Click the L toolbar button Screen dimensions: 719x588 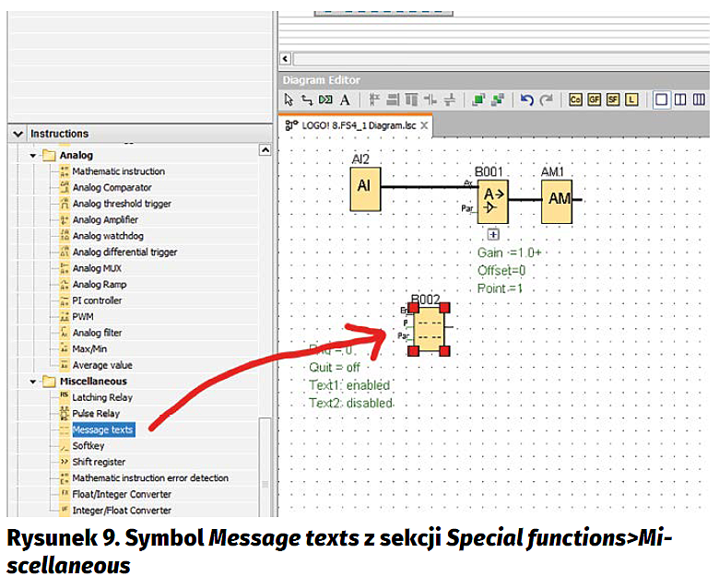[x=631, y=100]
